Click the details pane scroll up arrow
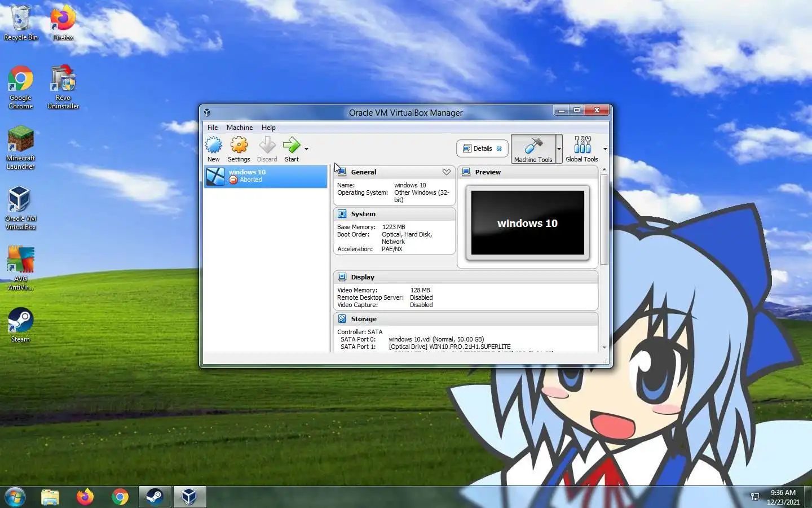The image size is (812, 508). [x=604, y=169]
